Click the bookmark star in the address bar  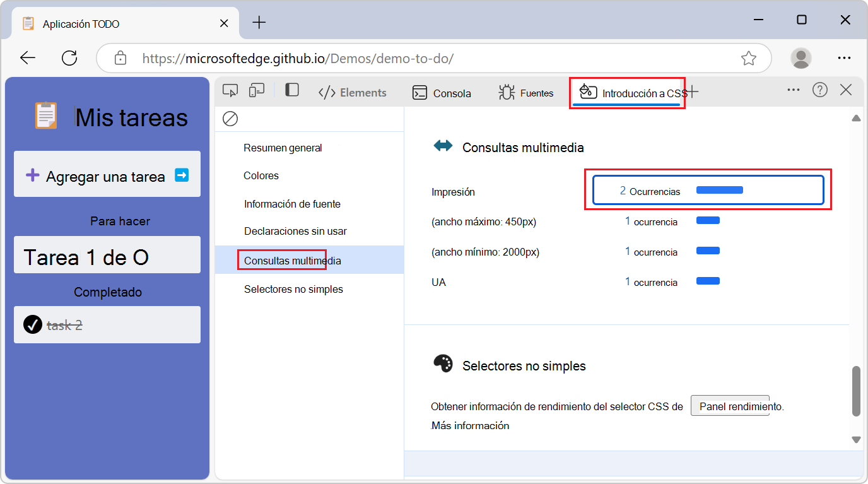749,57
